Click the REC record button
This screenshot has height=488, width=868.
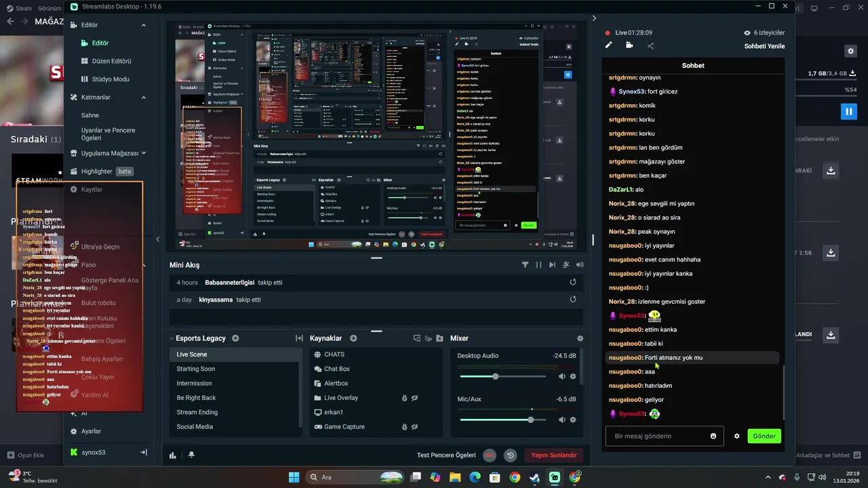[490, 455]
